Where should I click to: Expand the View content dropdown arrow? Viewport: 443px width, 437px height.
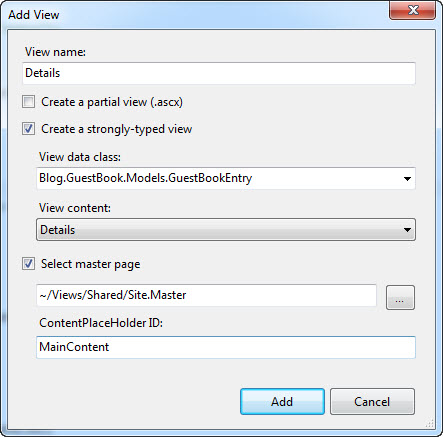tap(407, 230)
